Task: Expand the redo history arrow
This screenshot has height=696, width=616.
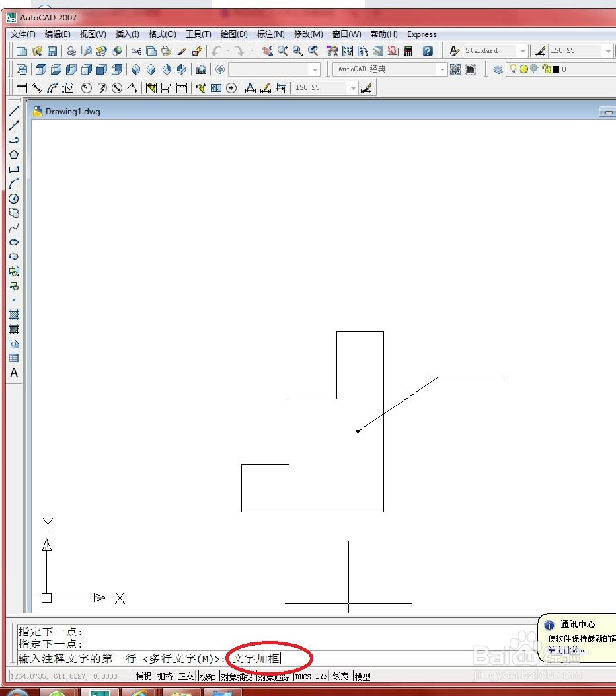Action: (x=252, y=51)
